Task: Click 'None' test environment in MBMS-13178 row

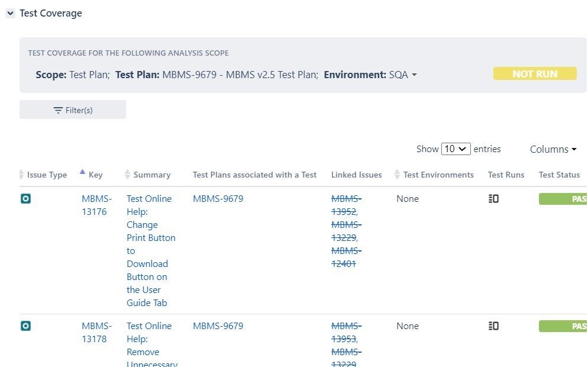Action: [407, 326]
